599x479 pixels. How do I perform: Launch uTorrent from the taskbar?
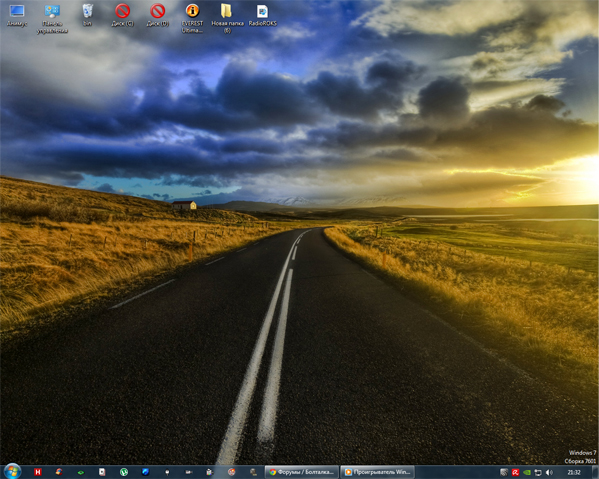pos(124,472)
